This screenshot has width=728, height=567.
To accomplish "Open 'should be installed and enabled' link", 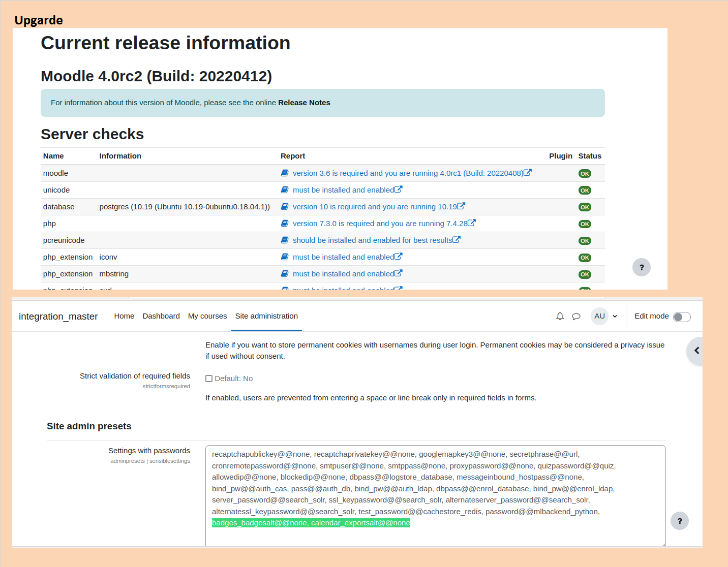I will coord(372,240).
